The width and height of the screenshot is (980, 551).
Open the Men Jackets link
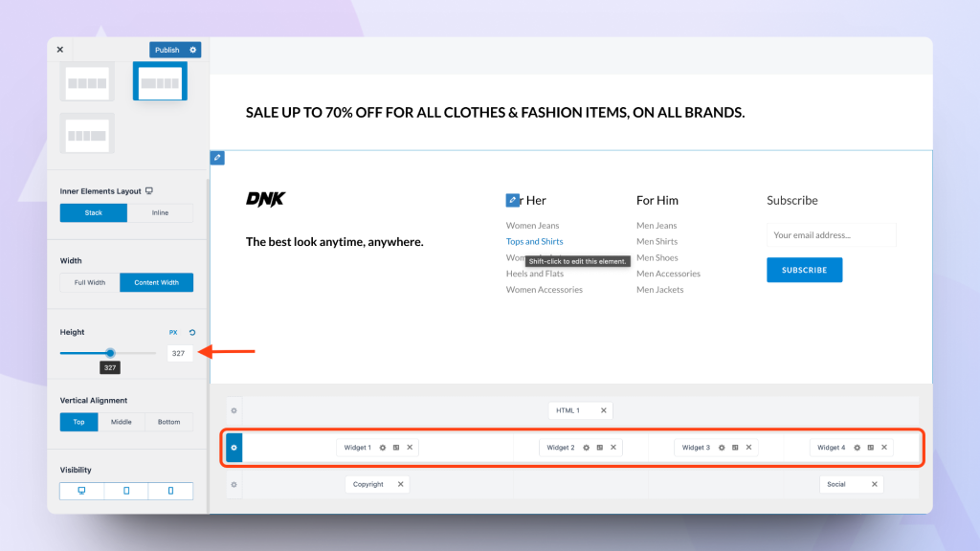[660, 289]
